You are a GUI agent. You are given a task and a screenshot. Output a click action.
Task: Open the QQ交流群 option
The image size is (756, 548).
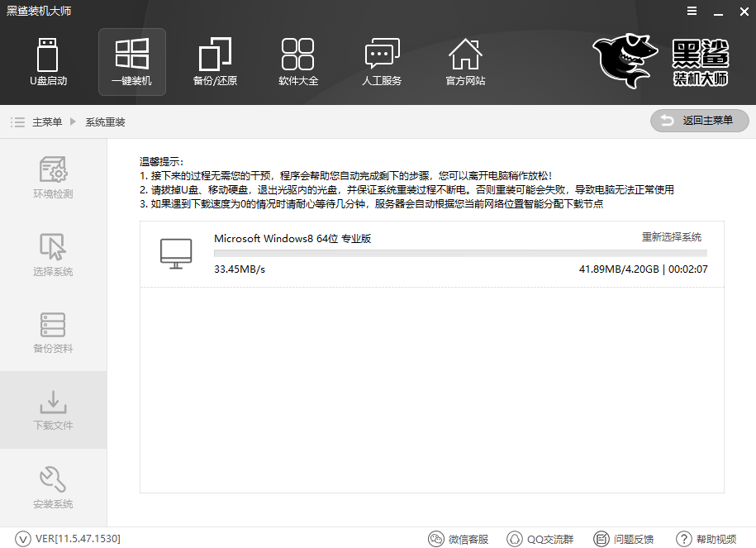[x=540, y=538]
